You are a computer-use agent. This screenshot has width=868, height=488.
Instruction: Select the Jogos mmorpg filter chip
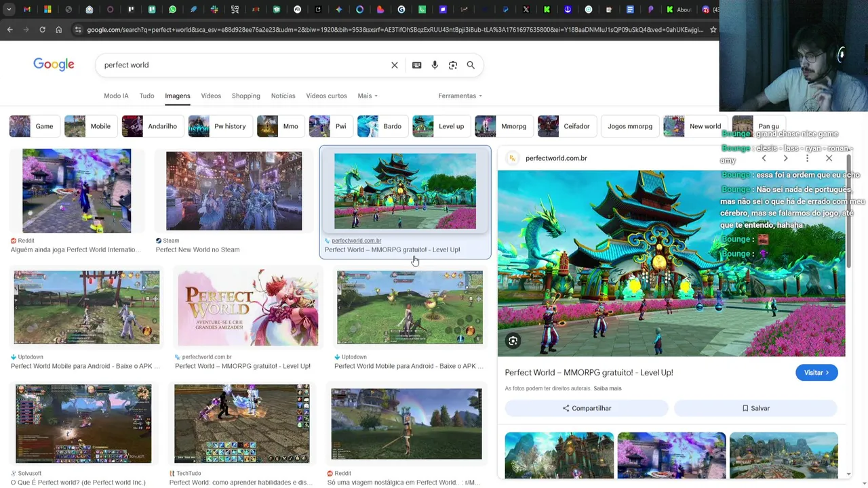coord(630,126)
